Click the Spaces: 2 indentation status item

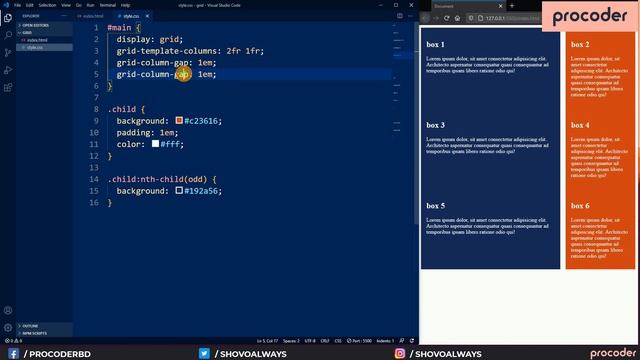pyautogui.click(x=291, y=341)
